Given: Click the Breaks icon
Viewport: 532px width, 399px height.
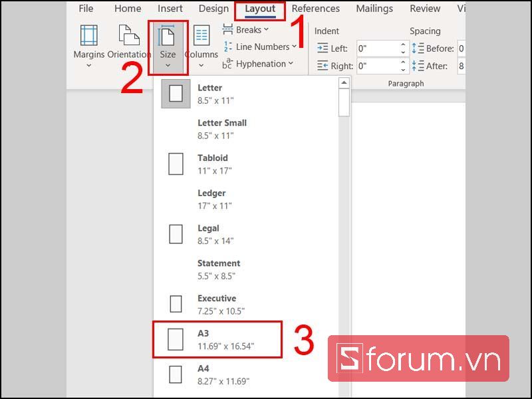Looking at the screenshot, I should [227, 30].
